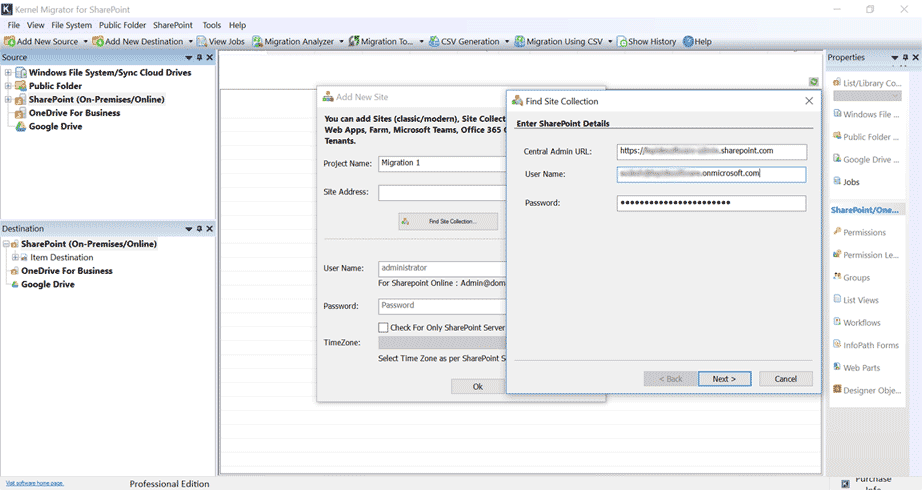
Task: Open the SharePoint menu
Action: coord(173,25)
